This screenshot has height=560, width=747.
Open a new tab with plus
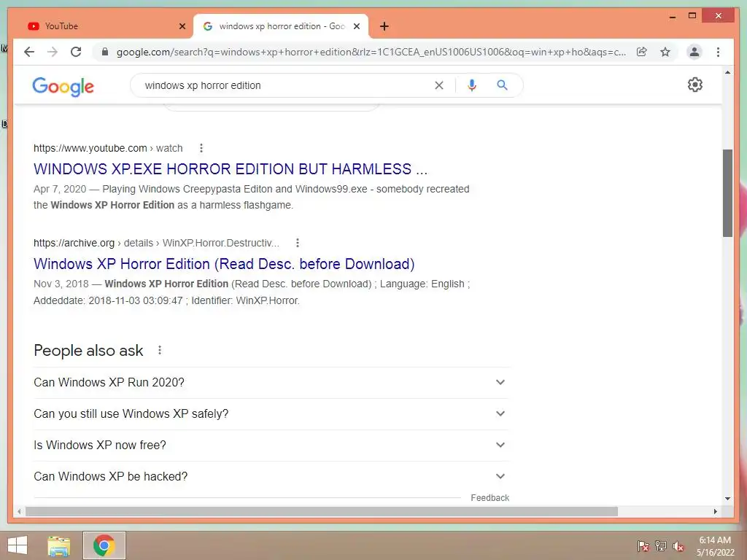[384, 26]
